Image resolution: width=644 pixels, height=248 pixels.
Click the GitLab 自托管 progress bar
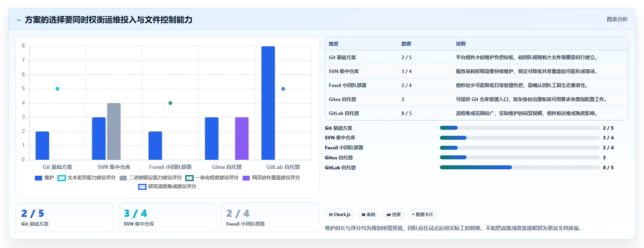pos(520,167)
